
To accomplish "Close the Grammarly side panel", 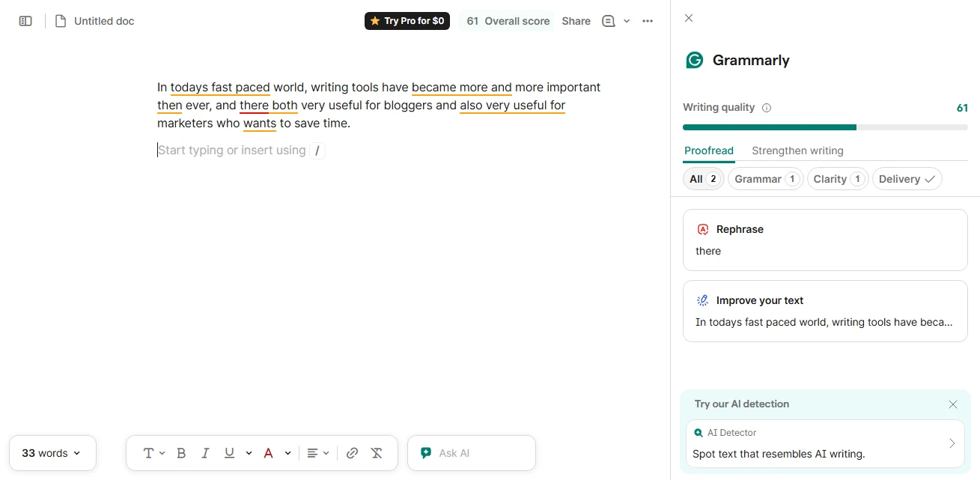I will (689, 18).
